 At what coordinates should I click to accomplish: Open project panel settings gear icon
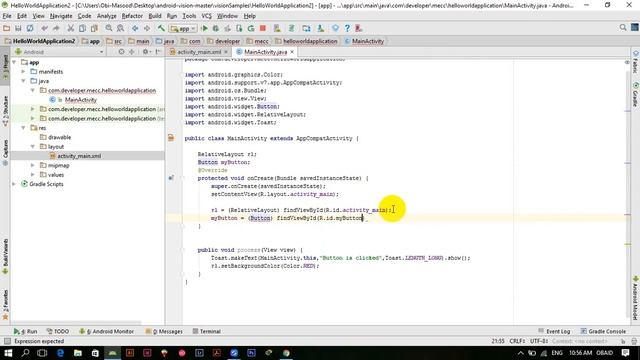coord(145,52)
